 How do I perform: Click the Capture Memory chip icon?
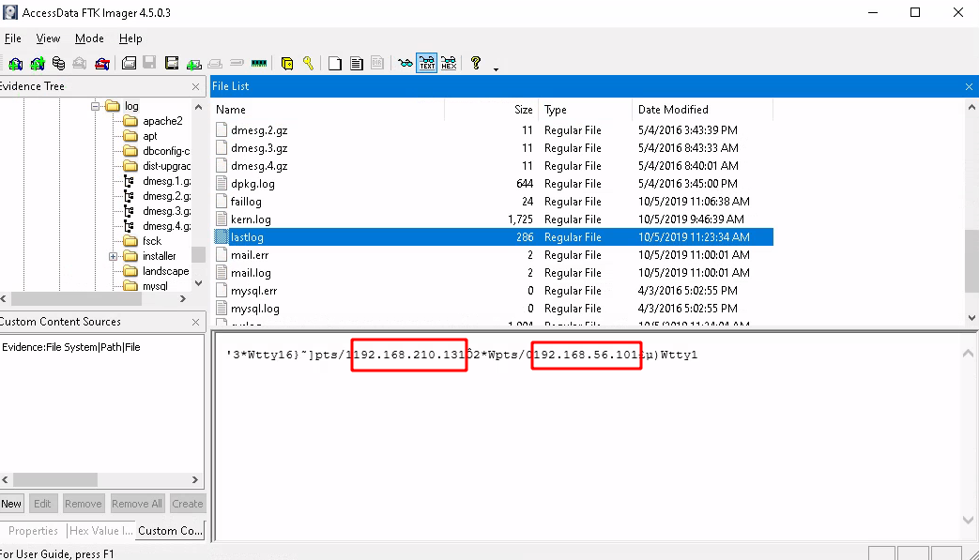click(x=258, y=63)
